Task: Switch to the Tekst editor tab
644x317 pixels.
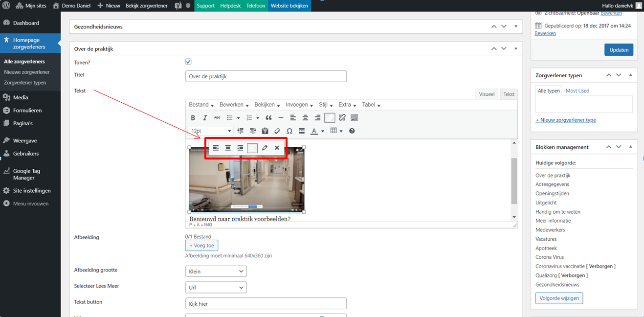Action: click(509, 94)
